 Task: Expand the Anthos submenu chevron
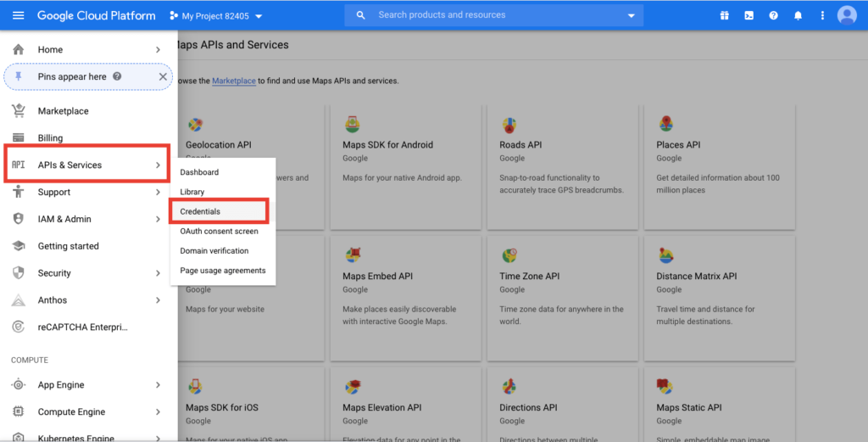[x=158, y=300]
